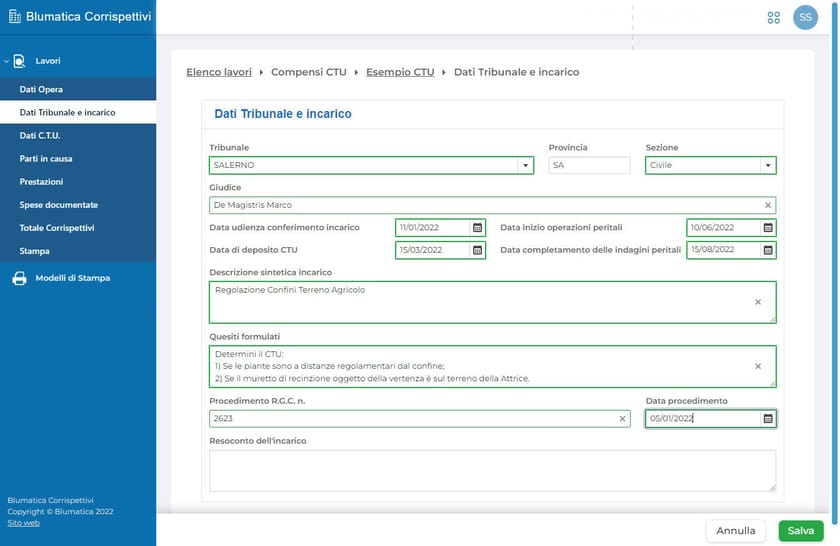Viewport: 840px width, 546px height.
Task: Open Modelli di Stampa in sidebar
Action: coord(72,278)
